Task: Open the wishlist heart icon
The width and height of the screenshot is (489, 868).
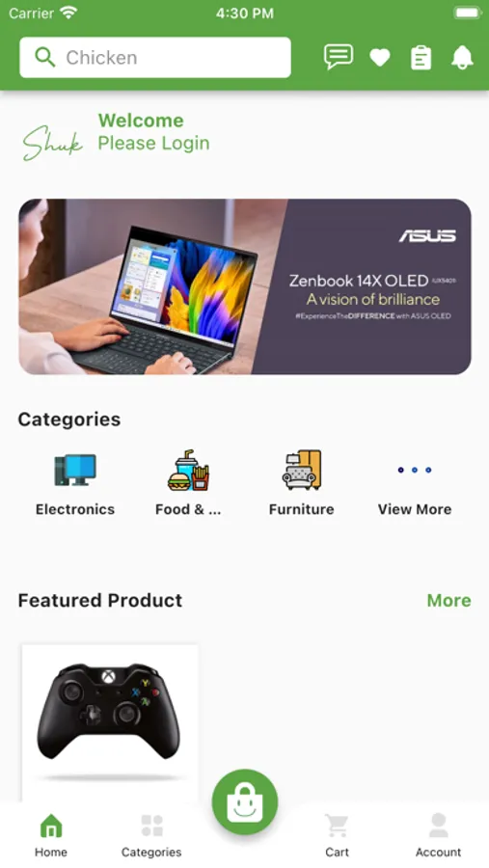Action: (x=380, y=57)
